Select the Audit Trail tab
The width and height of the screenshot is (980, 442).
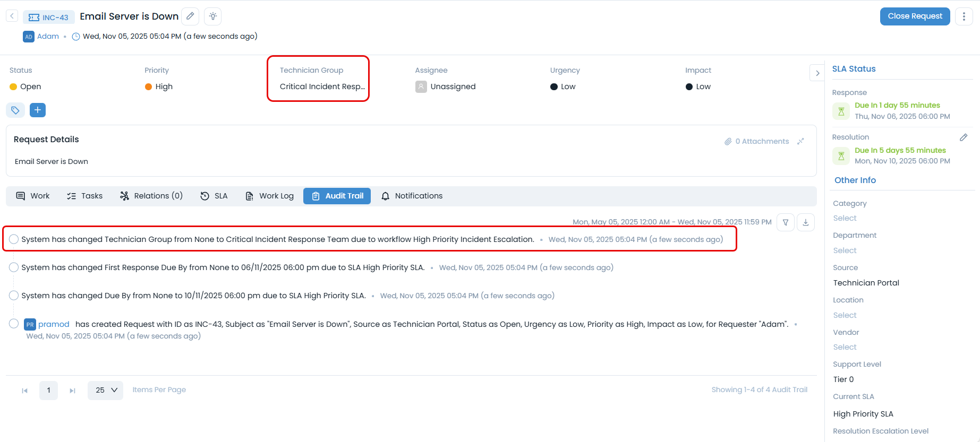coord(337,196)
